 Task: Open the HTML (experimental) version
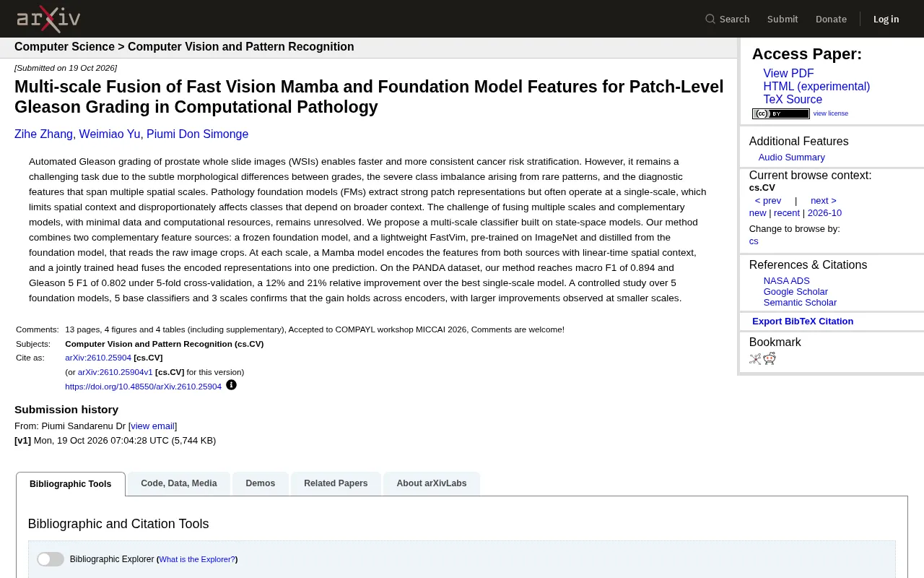[816, 87]
